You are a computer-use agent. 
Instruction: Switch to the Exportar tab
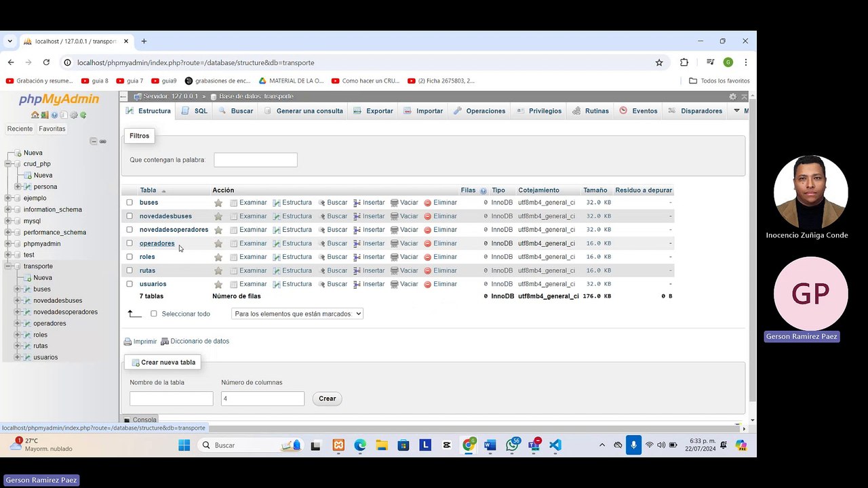tap(374, 111)
